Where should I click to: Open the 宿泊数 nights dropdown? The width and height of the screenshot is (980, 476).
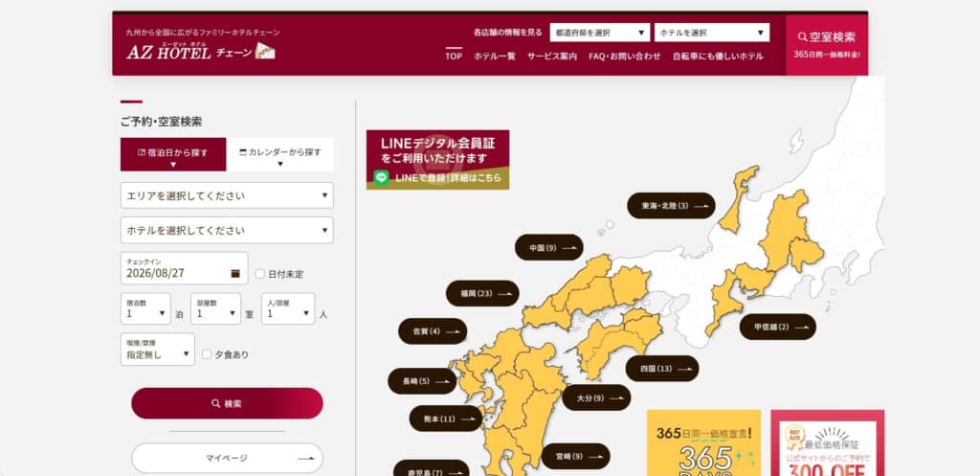click(145, 309)
